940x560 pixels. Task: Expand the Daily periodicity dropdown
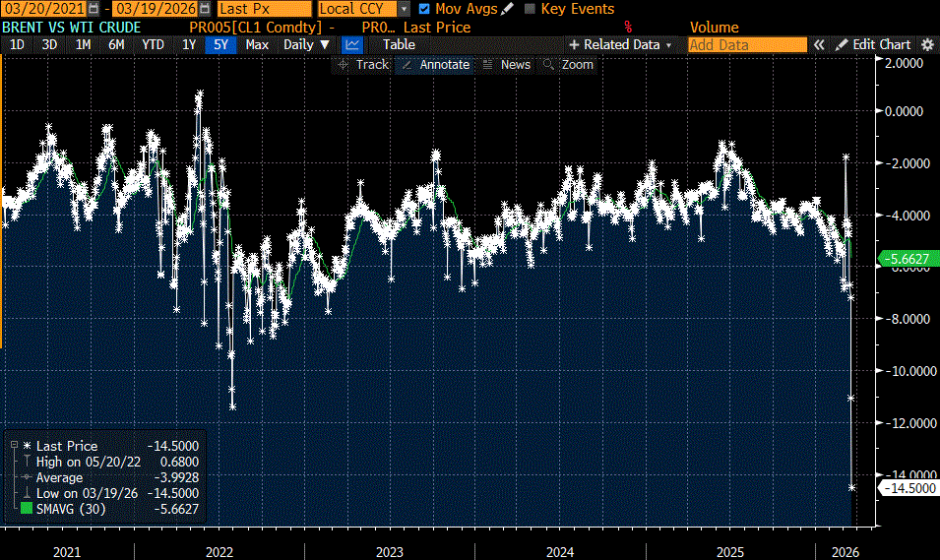pyautogui.click(x=306, y=44)
